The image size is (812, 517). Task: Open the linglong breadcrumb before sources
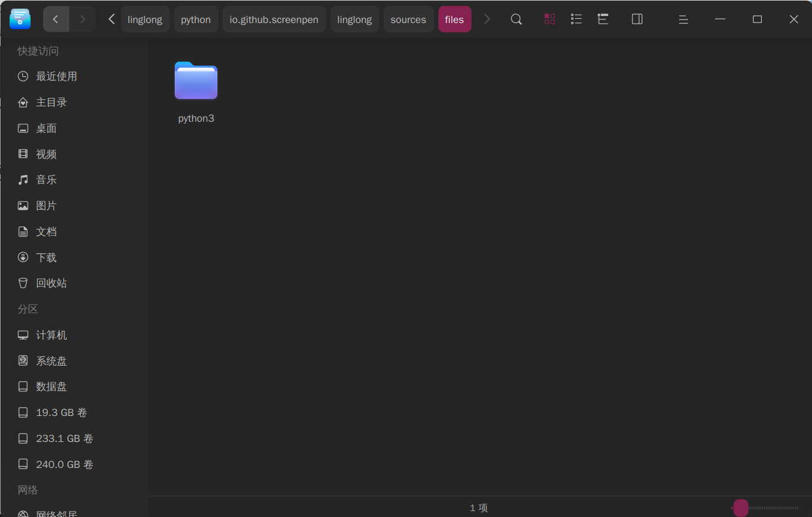pos(354,19)
